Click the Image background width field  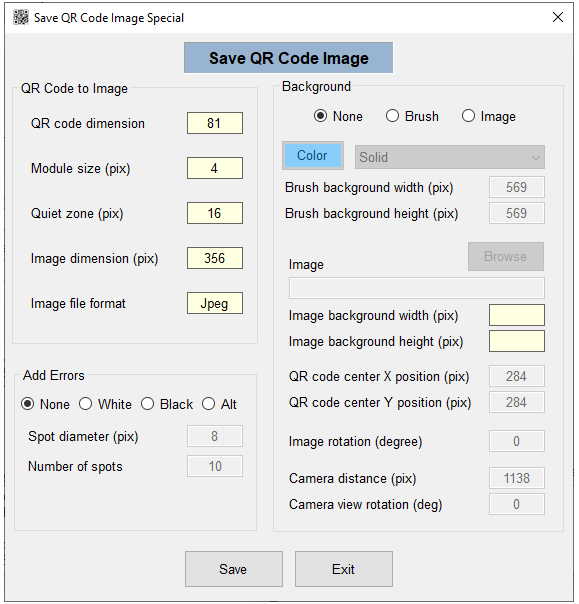pos(517,315)
